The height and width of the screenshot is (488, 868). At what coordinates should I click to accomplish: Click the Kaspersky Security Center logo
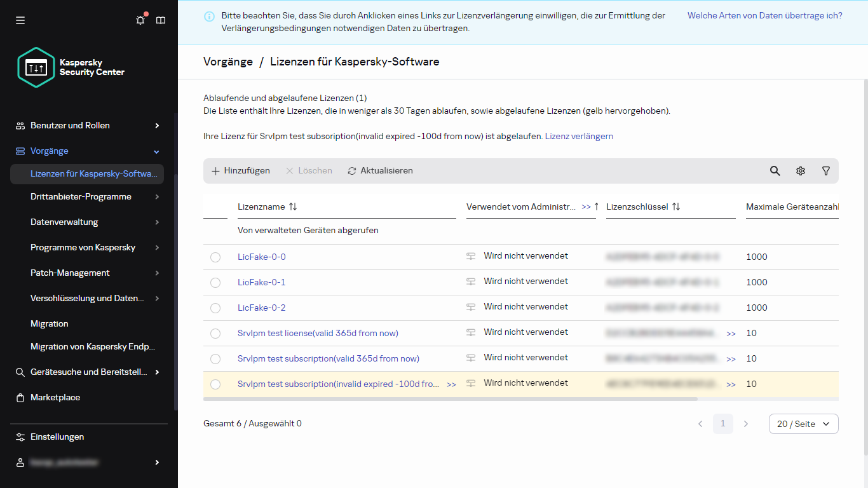click(36, 67)
